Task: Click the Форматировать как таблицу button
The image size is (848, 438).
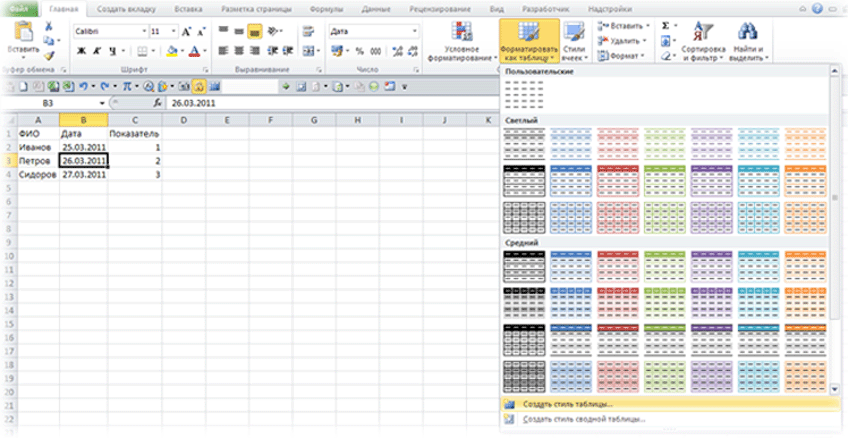Action: pos(529,41)
